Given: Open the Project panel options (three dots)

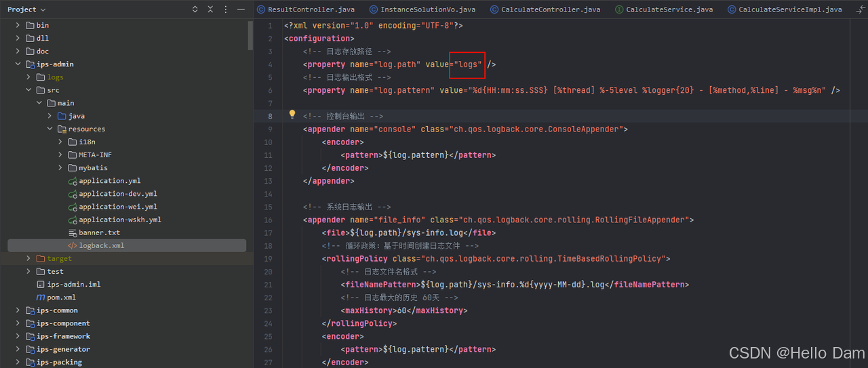Looking at the screenshot, I should pyautogui.click(x=226, y=9).
